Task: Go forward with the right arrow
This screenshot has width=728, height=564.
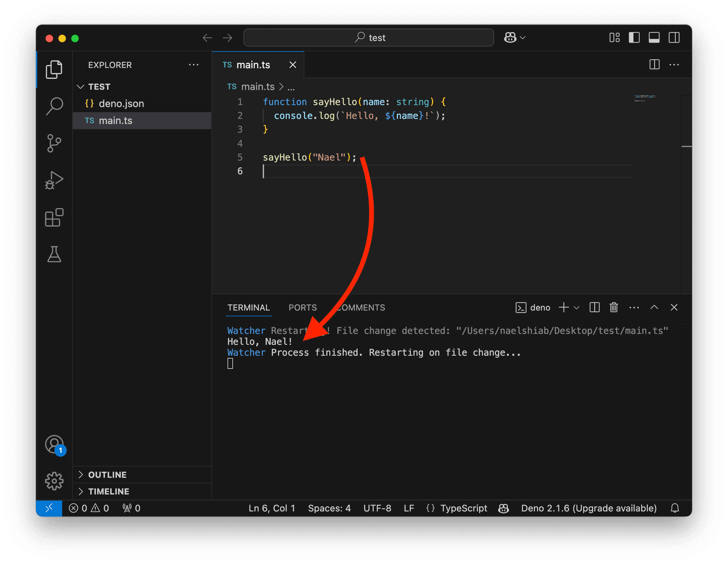Action: (227, 38)
